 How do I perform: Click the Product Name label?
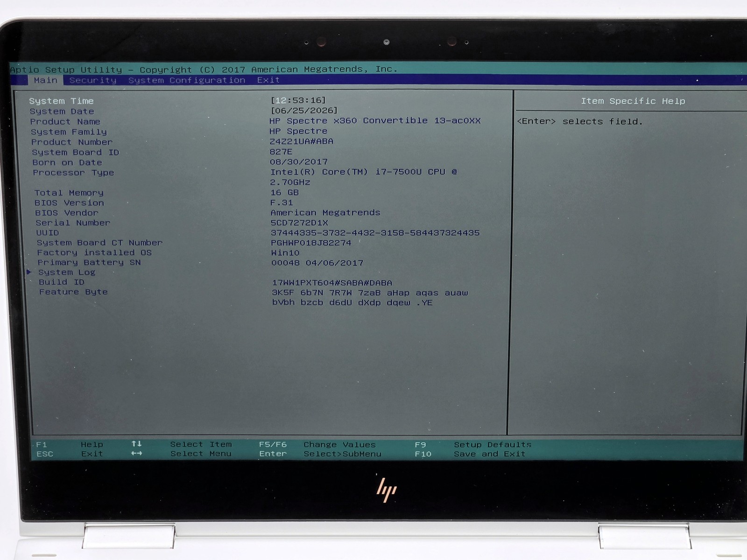click(x=65, y=122)
